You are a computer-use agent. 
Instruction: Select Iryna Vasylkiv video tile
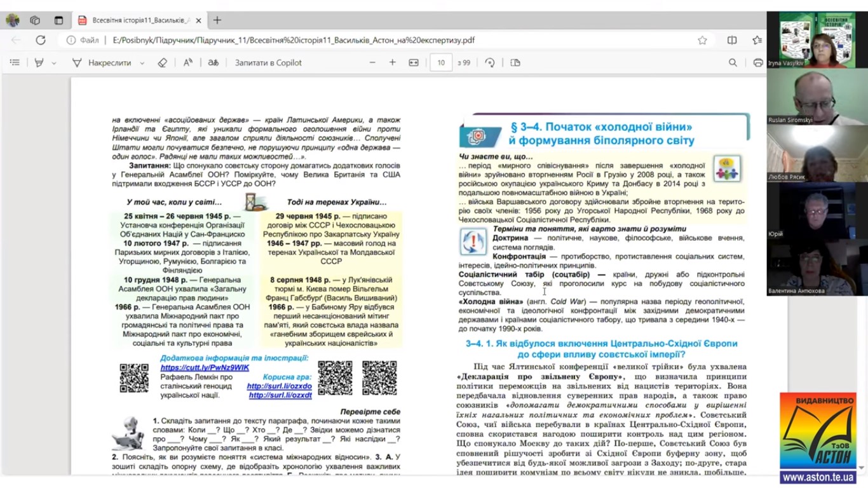(817, 39)
